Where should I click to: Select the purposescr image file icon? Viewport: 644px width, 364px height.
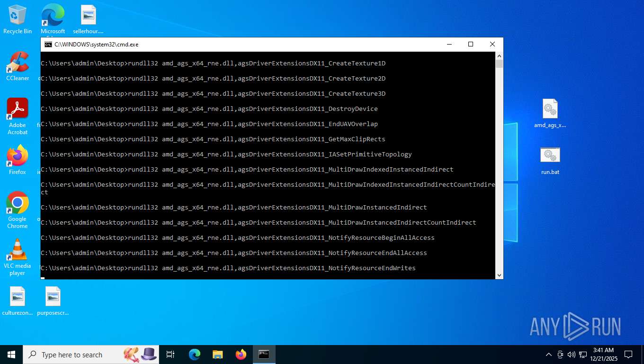[x=53, y=301]
